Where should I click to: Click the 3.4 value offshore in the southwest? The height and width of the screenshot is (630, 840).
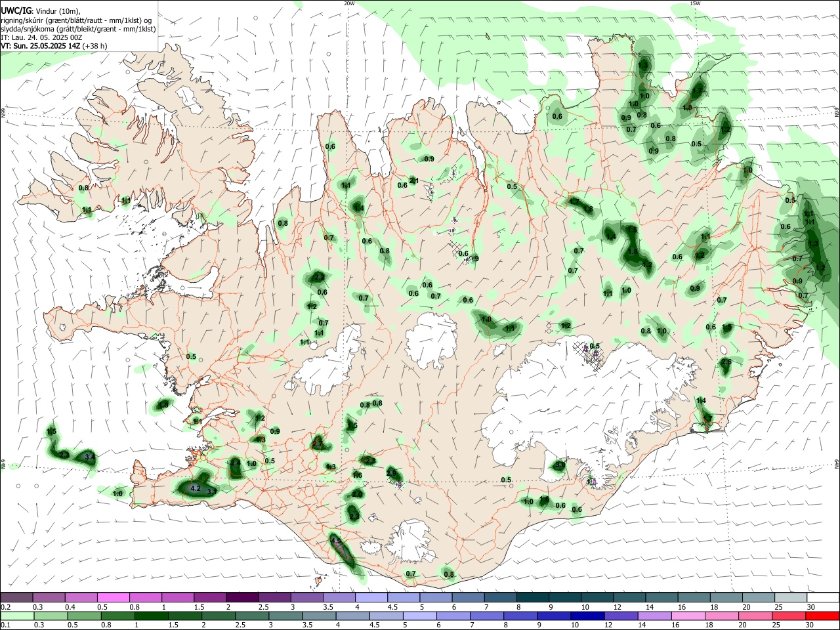(x=91, y=456)
